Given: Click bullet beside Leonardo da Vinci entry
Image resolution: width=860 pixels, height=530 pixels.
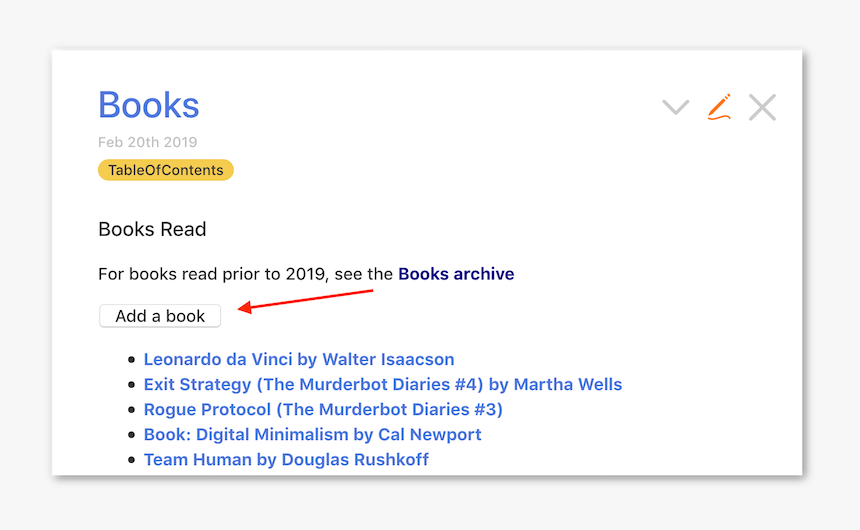Looking at the screenshot, I should click(x=130, y=360).
